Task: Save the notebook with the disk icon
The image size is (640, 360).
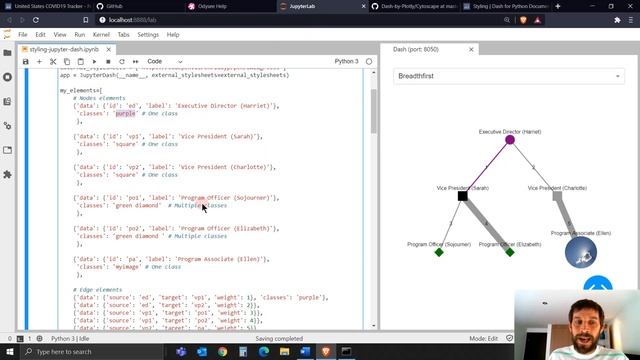Action: (26, 62)
